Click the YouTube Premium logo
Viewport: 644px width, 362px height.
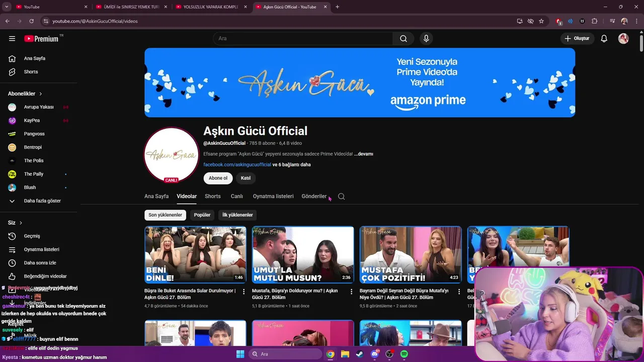41,39
